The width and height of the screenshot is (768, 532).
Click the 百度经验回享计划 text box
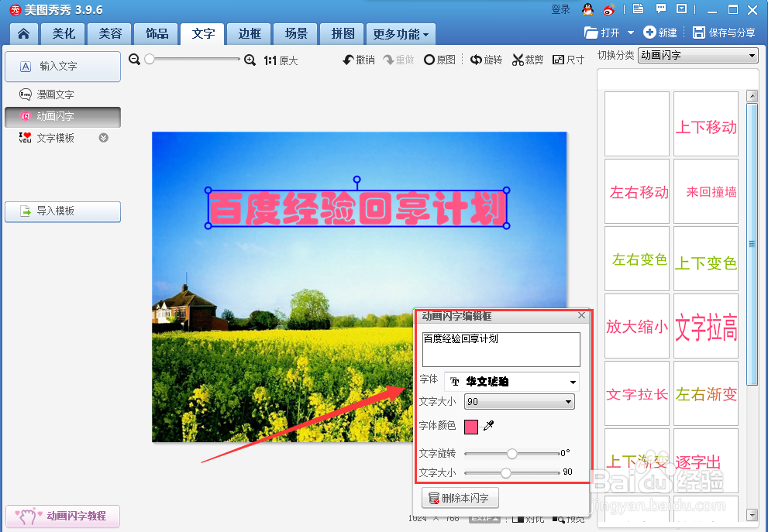pyautogui.click(x=501, y=349)
